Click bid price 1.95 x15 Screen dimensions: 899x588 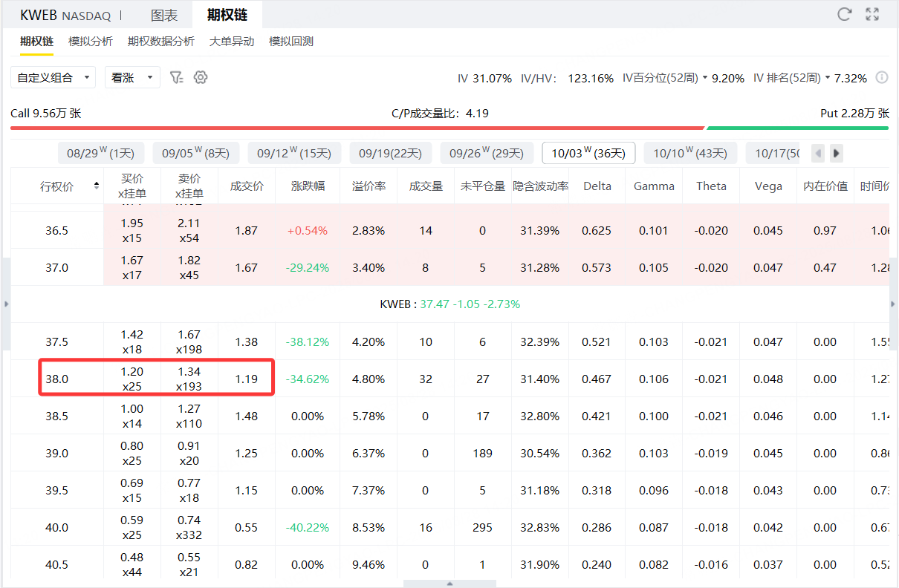pos(132,230)
